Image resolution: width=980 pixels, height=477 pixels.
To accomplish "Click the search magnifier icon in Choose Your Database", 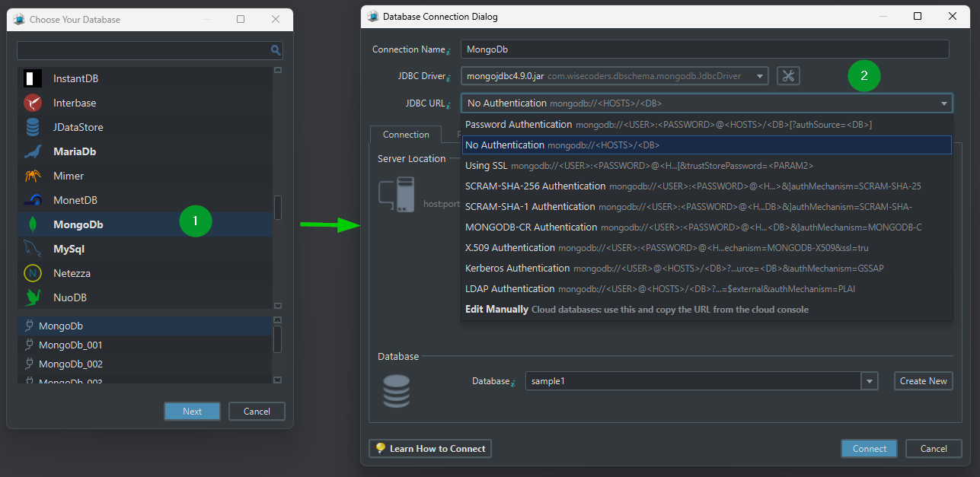I will pos(276,50).
